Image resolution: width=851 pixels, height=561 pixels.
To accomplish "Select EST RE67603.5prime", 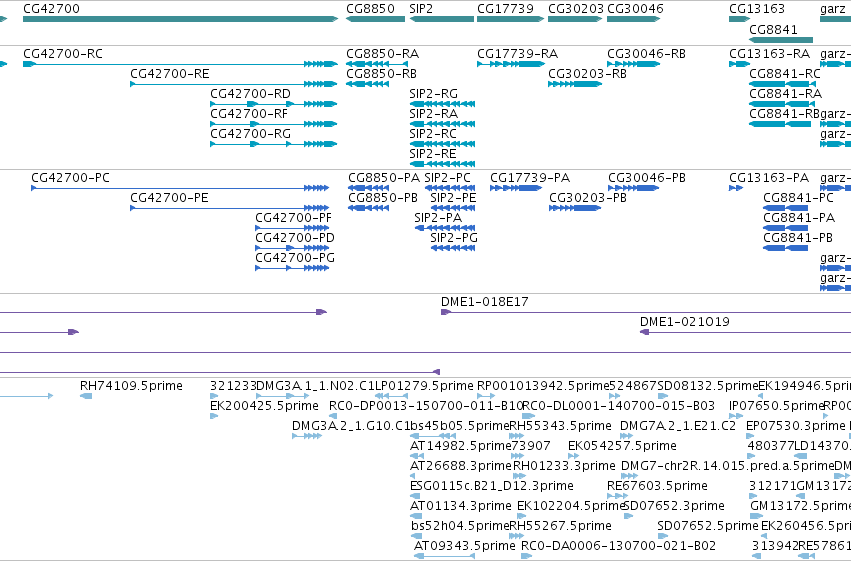I will (x=618, y=496).
